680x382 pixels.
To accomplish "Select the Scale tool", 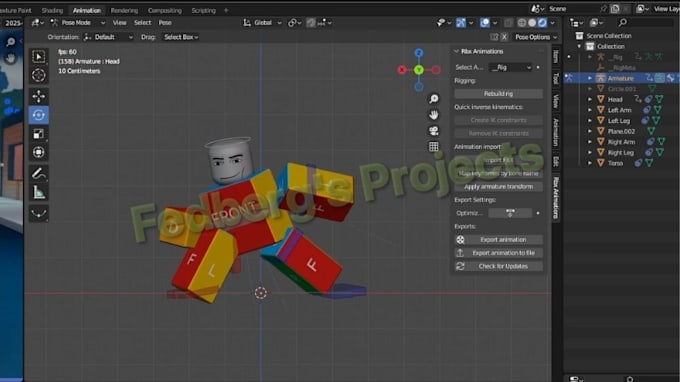I will point(39,134).
